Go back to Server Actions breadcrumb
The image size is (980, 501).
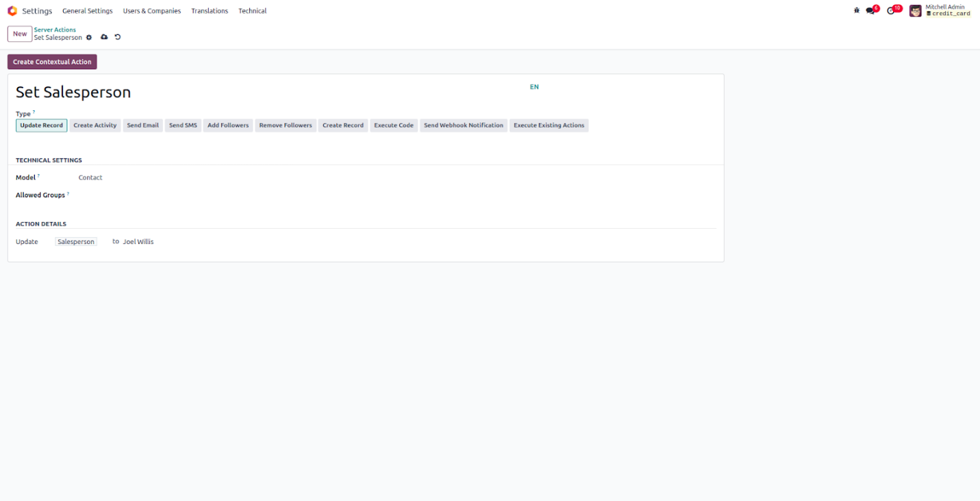[x=55, y=29]
